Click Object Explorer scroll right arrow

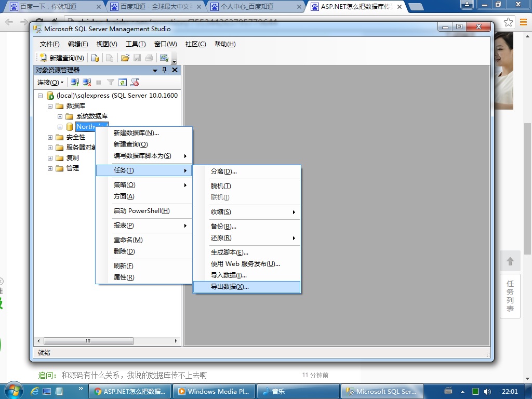pos(176,341)
